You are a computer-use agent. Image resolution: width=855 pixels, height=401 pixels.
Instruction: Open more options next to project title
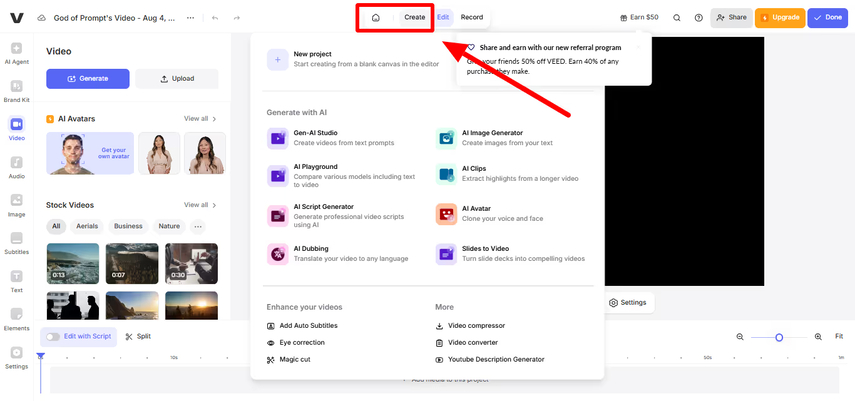click(x=190, y=17)
